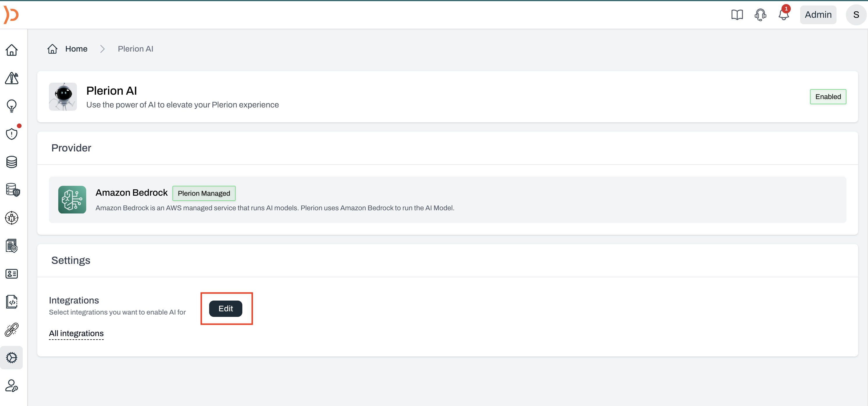868x406 pixels.
Task: Open notifications bell with one alert
Action: 784,14
